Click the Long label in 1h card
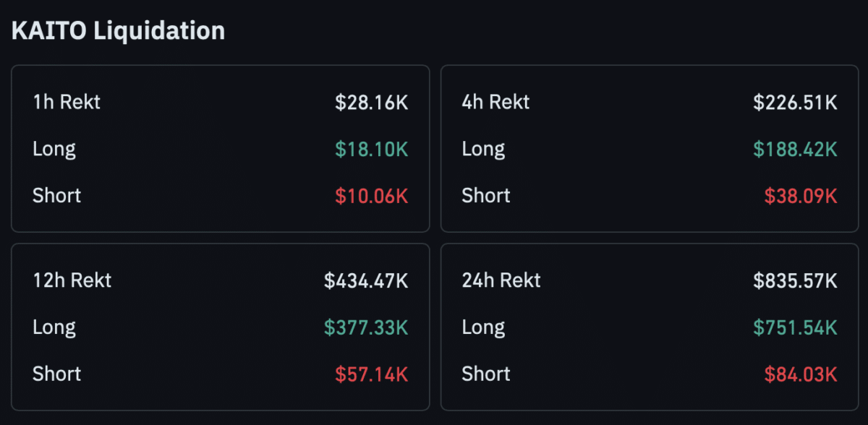 point(54,149)
